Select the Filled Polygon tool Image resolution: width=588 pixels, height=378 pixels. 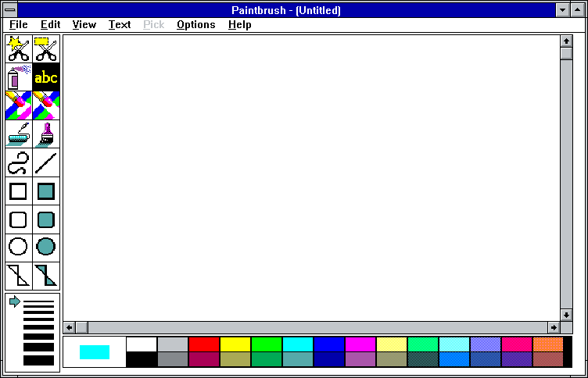coord(46,276)
